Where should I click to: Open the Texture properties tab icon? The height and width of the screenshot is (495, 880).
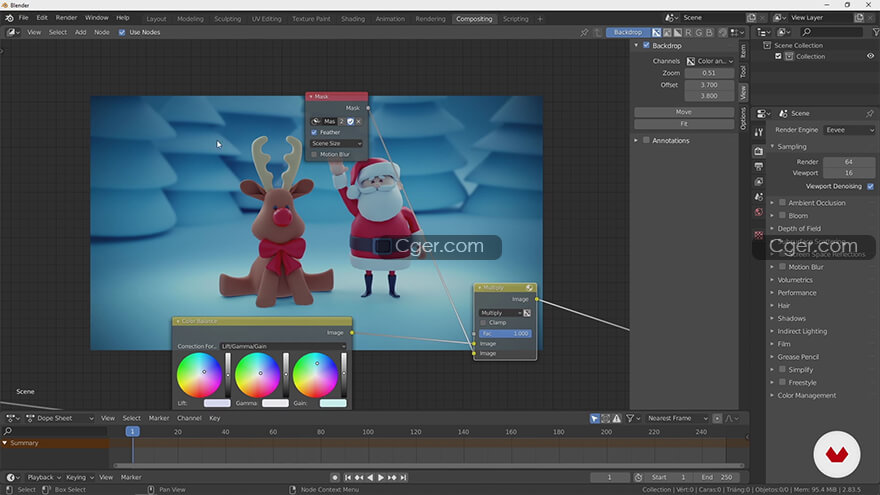pyautogui.click(x=759, y=235)
